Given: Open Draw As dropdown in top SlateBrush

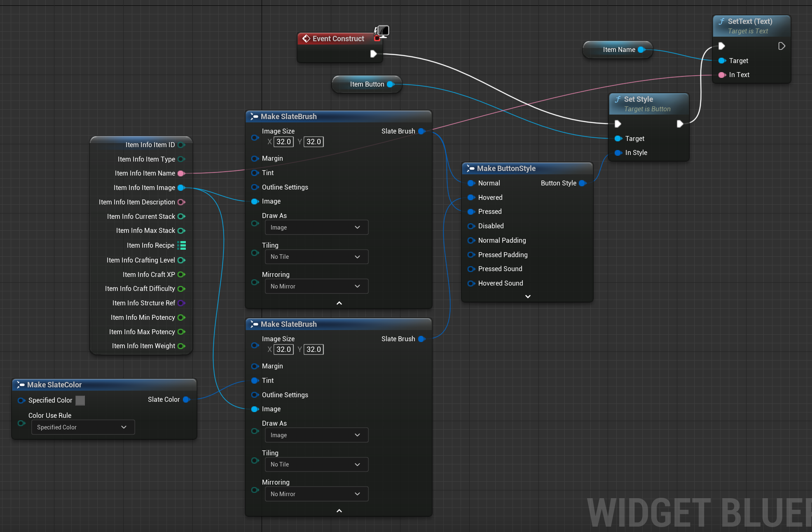Looking at the screenshot, I should [x=316, y=227].
